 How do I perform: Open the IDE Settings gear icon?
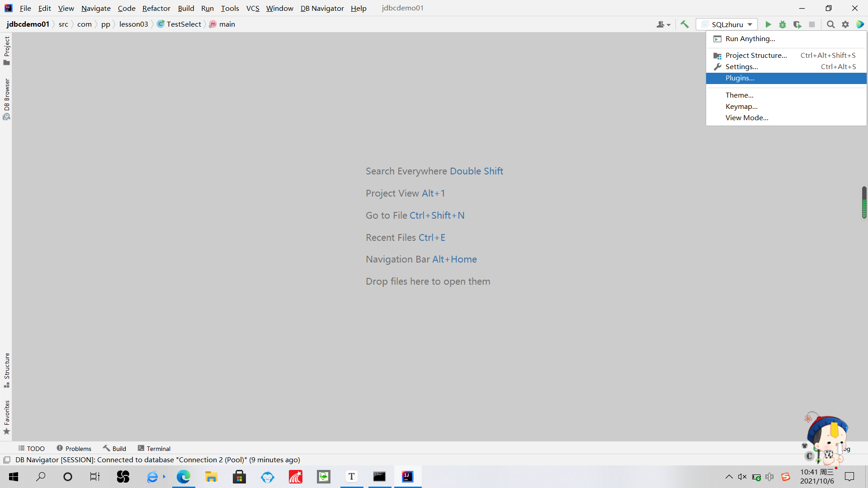pos(845,24)
